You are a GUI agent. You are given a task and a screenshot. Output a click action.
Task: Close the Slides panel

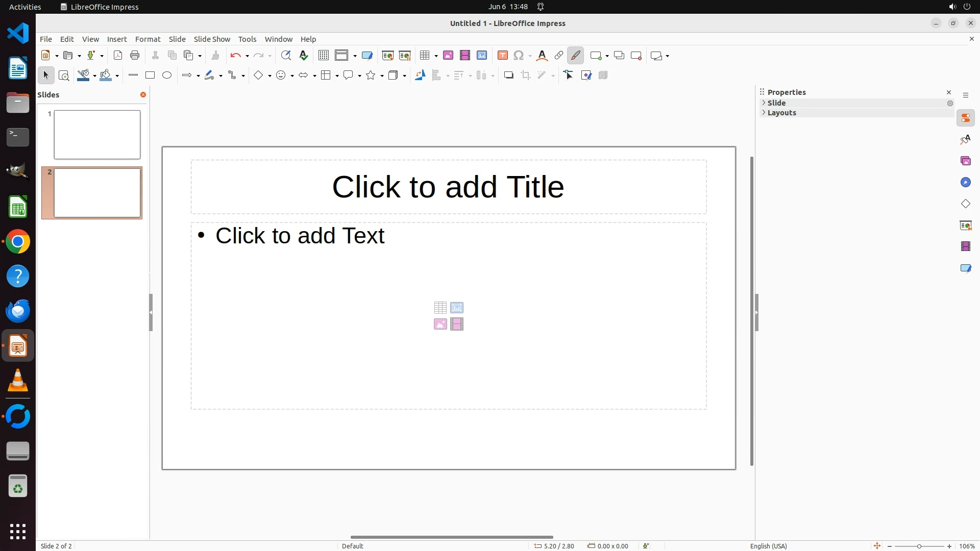pyautogui.click(x=143, y=95)
